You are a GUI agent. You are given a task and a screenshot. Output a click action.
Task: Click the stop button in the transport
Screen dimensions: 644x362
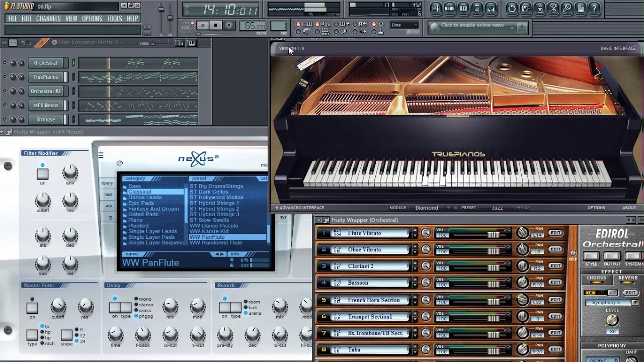point(215,25)
